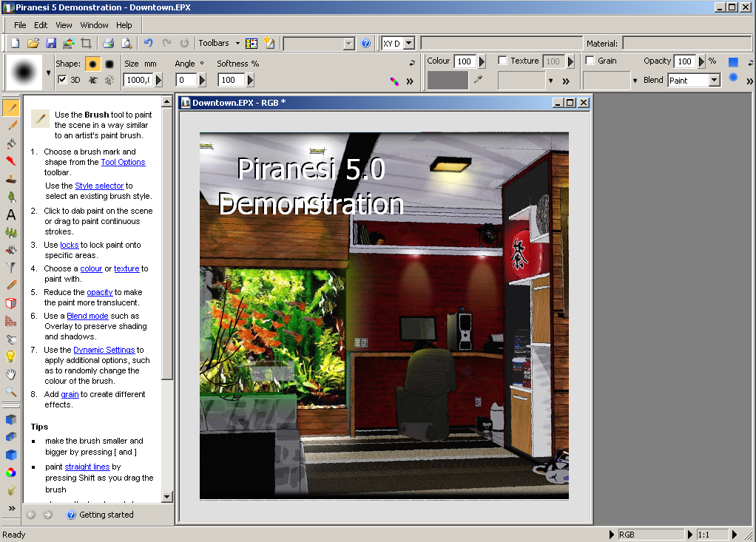Open the Tool Options help link
The width and height of the screenshot is (756, 542).
click(x=123, y=163)
